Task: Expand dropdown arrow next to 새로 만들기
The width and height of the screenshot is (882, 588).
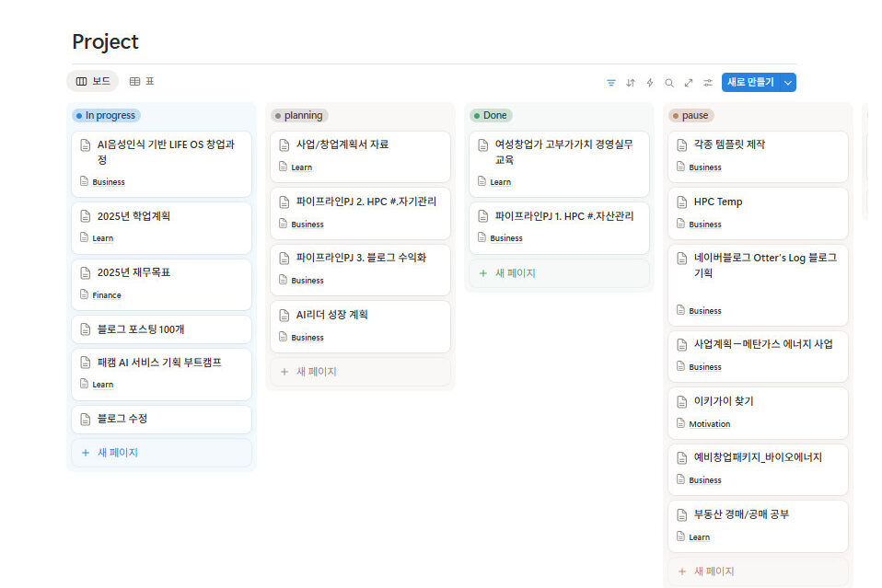Action: [x=787, y=83]
